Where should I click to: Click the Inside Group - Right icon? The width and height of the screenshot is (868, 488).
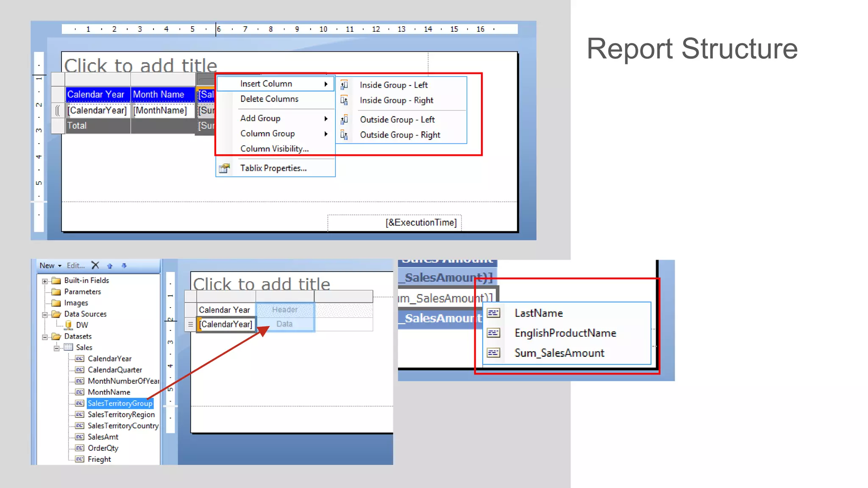coord(344,100)
